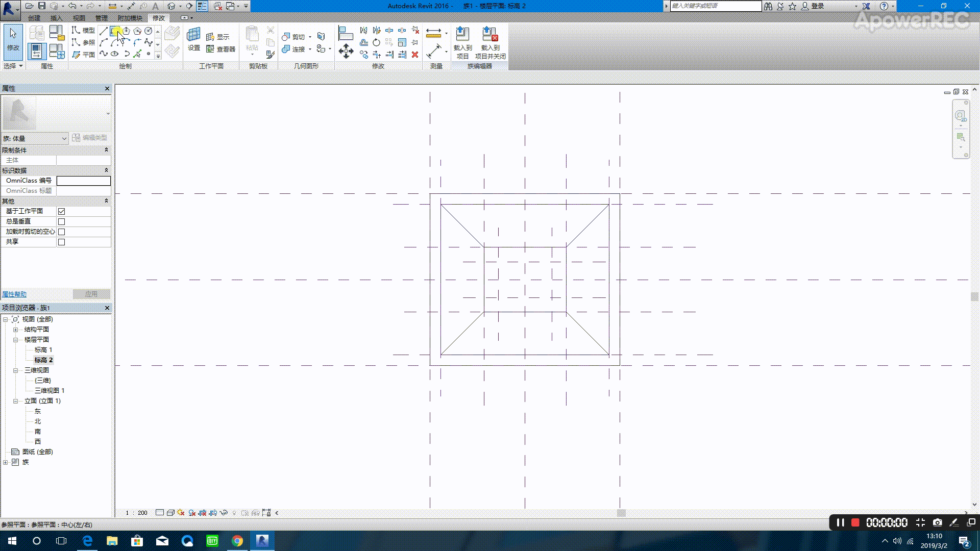Switch to the 视图 ribbon tab

[79, 18]
